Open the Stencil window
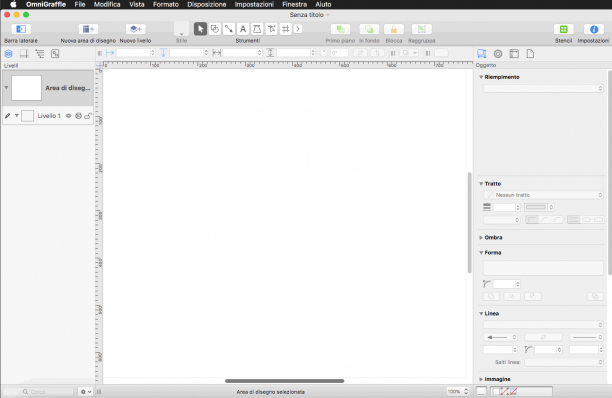Screen dimensions: 612x398 (x=564, y=29)
